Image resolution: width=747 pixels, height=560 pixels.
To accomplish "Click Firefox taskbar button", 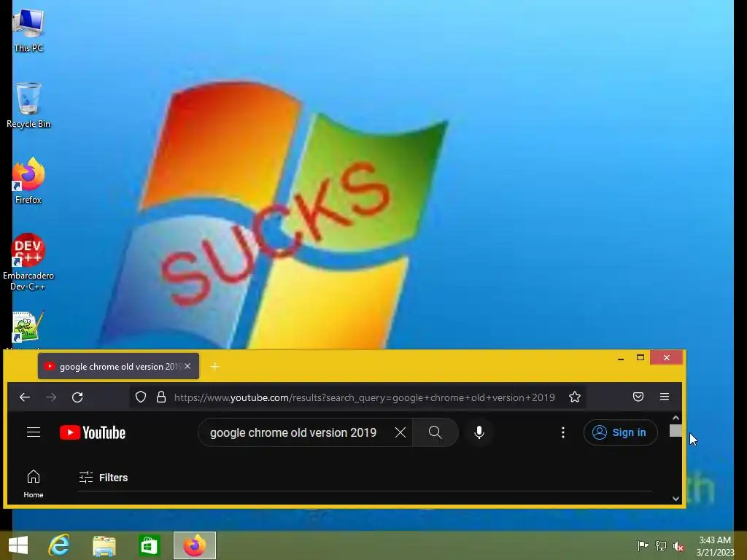I will (x=194, y=545).
